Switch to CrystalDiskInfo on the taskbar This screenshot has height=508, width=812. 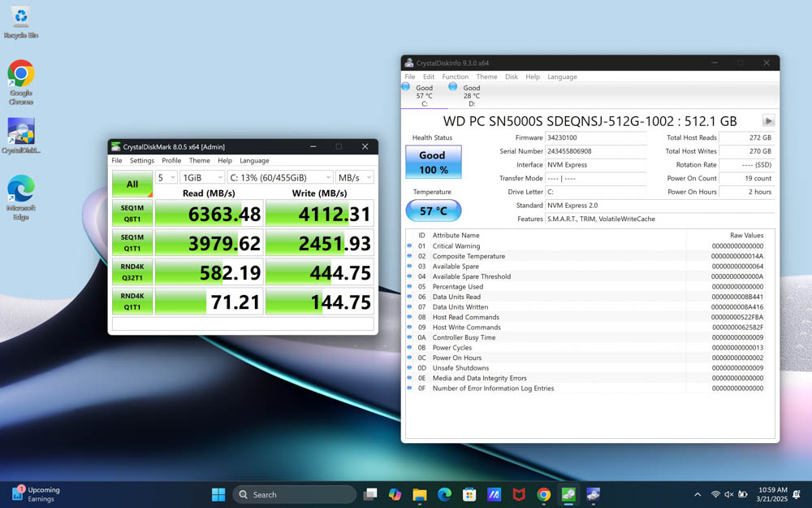[x=594, y=494]
